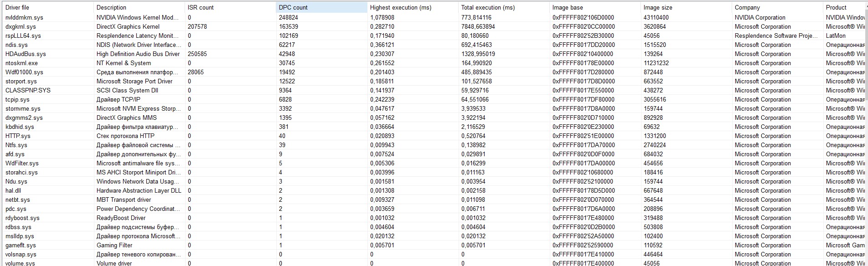Sort by the Image size column
868x266 pixels.
pos(657,7)
